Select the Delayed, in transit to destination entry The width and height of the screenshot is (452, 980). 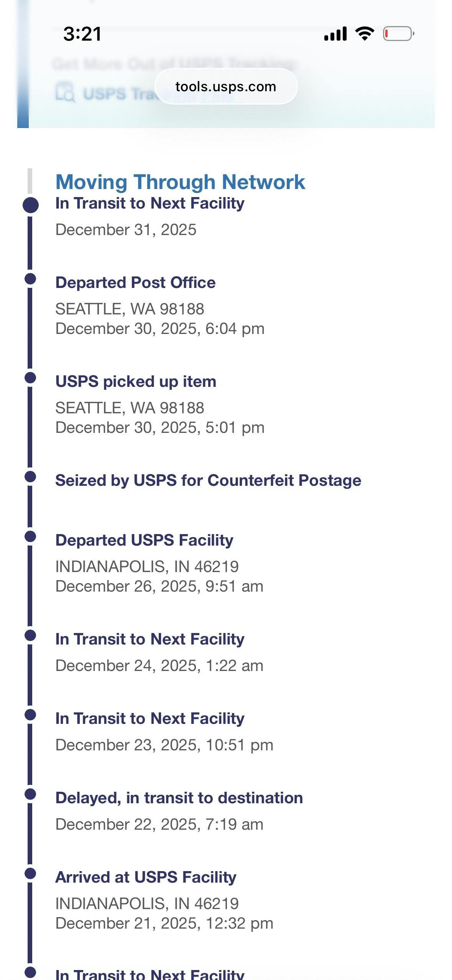click(x=179, y=798)
